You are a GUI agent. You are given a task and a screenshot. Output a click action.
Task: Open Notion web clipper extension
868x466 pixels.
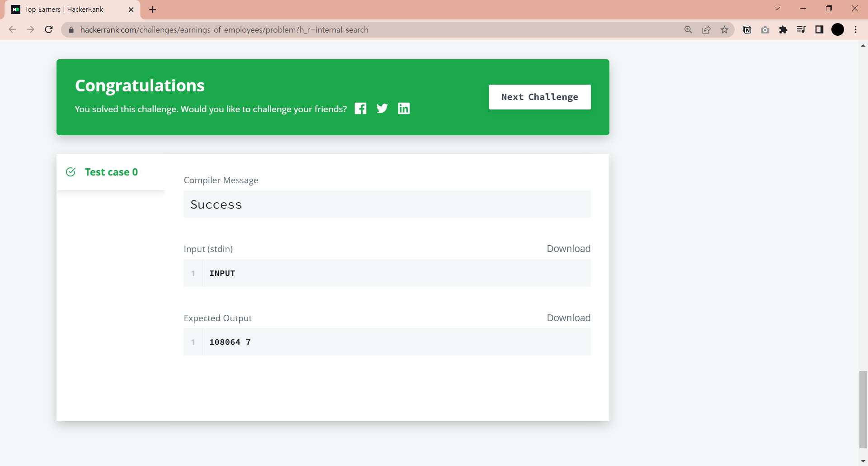[x=747, y=30]
